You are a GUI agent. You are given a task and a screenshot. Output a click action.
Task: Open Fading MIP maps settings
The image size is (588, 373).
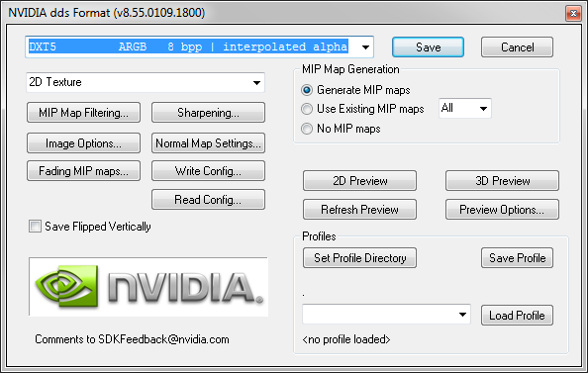[83, 171]
